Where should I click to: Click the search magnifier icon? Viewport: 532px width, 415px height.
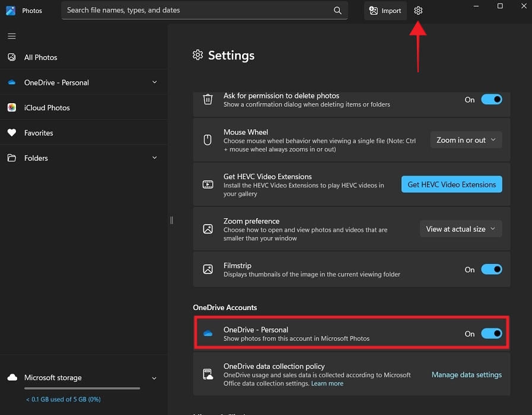coord(337,10)
